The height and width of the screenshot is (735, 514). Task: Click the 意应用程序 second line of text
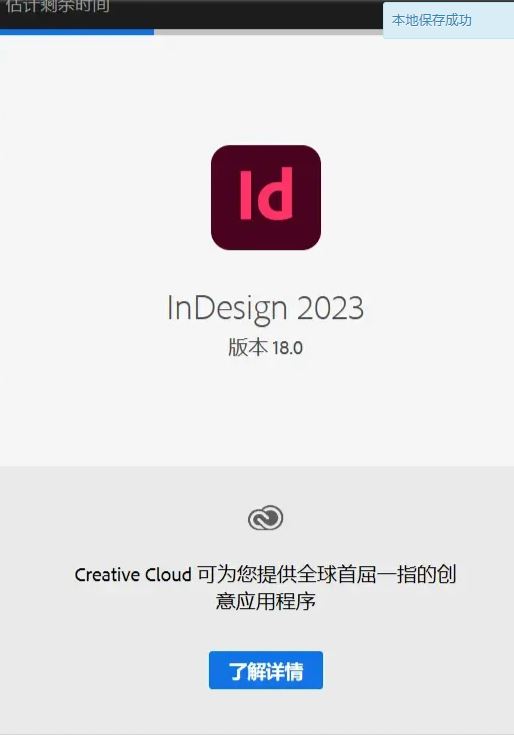pos(265,601)
